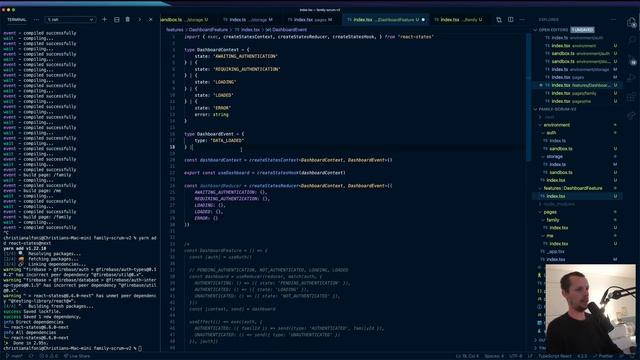Change indentation via Spaces: 4
Viewport: 640px width, 360px height.
click(x=494, y=356)
